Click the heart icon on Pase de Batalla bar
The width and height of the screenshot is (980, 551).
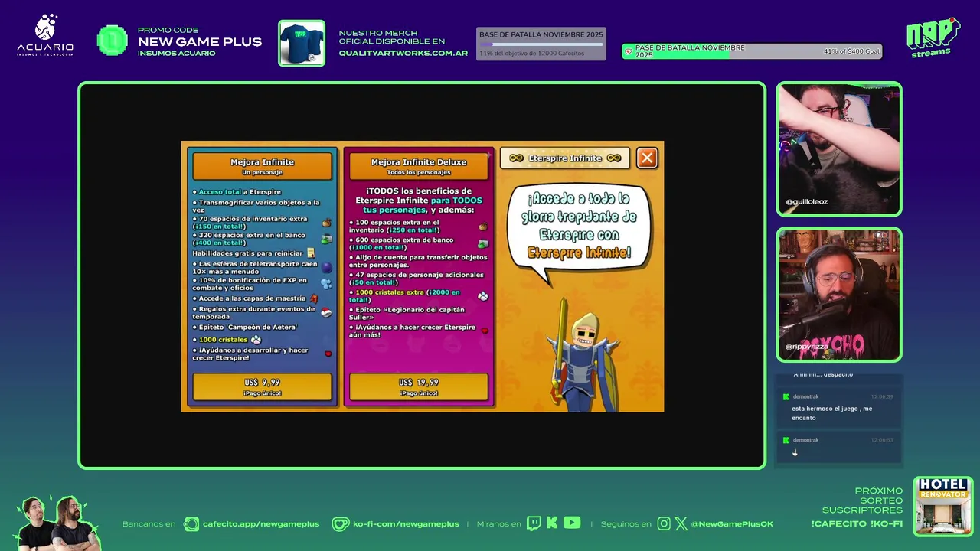point(629,52)
